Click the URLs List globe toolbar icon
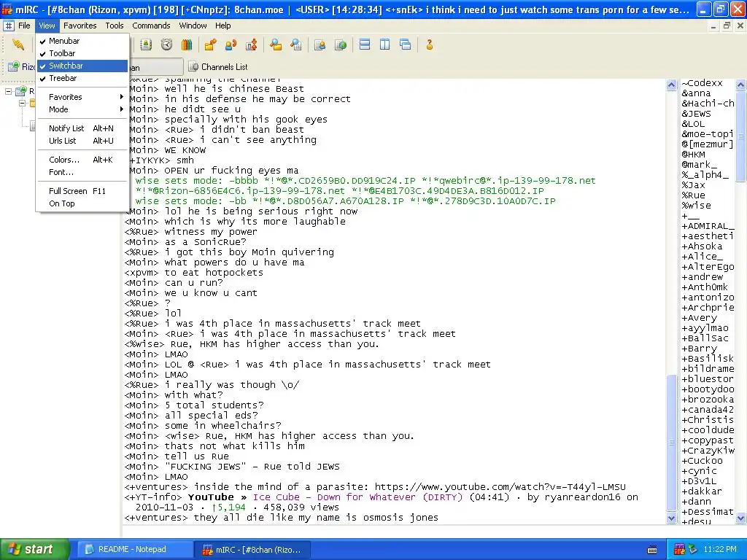This screenshot has width=747, height=560. pyautogui.click(x=341, y=44)
